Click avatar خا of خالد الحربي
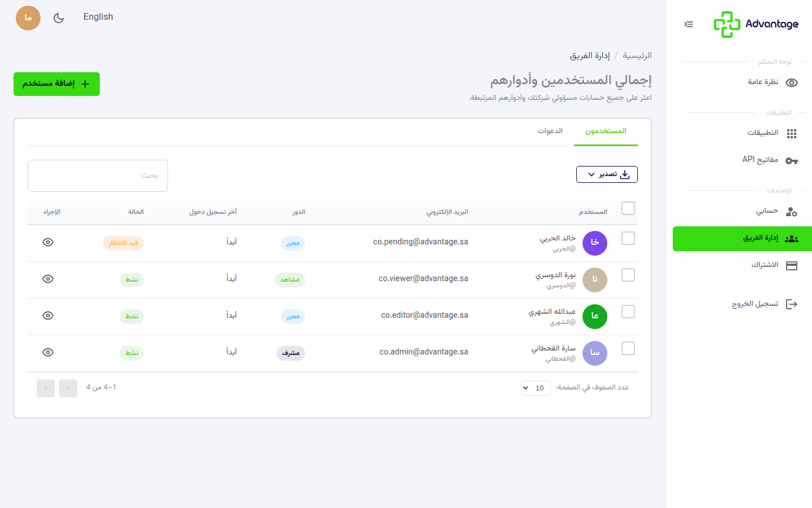This screenshot has width=812, height=508. (595, 243)
